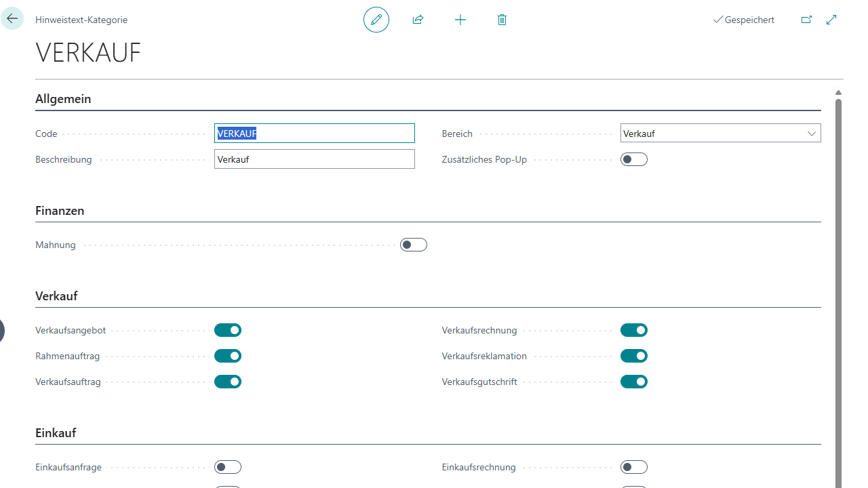The width and height of the screenshot is (868, 488).
Task: Click the back arrow icon
Action: [12, 19]
